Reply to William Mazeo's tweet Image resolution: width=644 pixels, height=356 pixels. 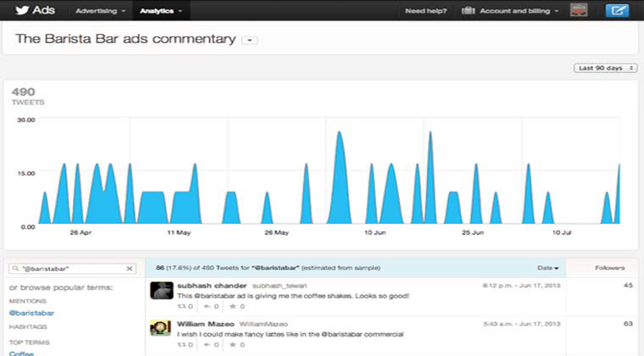pyautogui.click(x=211, y=345)
